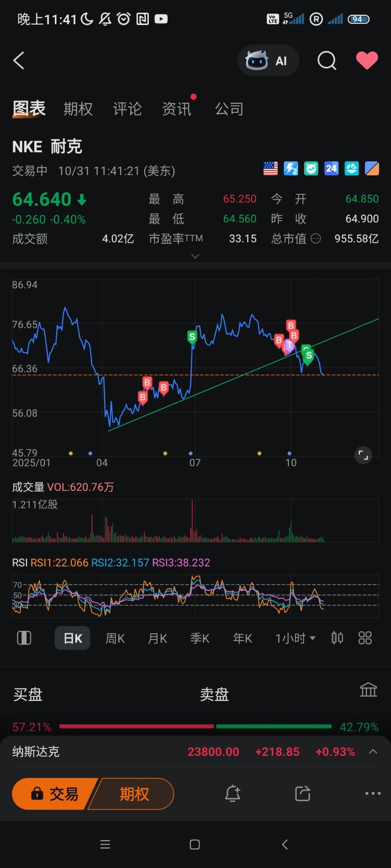Image resolution: width=391 pixels, height=868 pixels.
Task: Tap Android recent apps menu button
Action: (105, 844)
